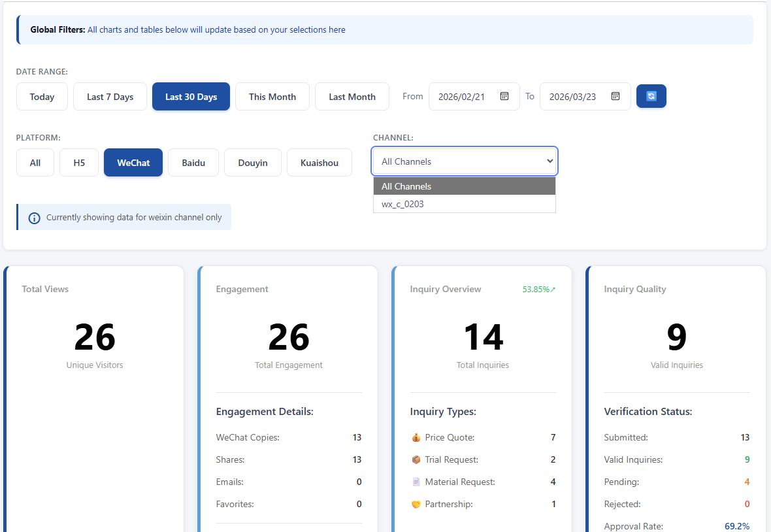
Task: Switch date range to This Month
Action: click(x=272, y=97)
